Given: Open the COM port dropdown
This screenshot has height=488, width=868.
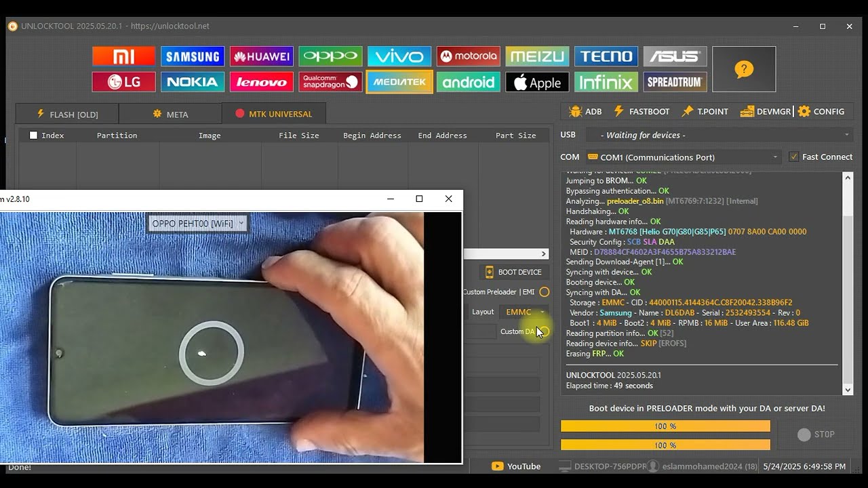Looking at the screenshot, I should 683,157.
